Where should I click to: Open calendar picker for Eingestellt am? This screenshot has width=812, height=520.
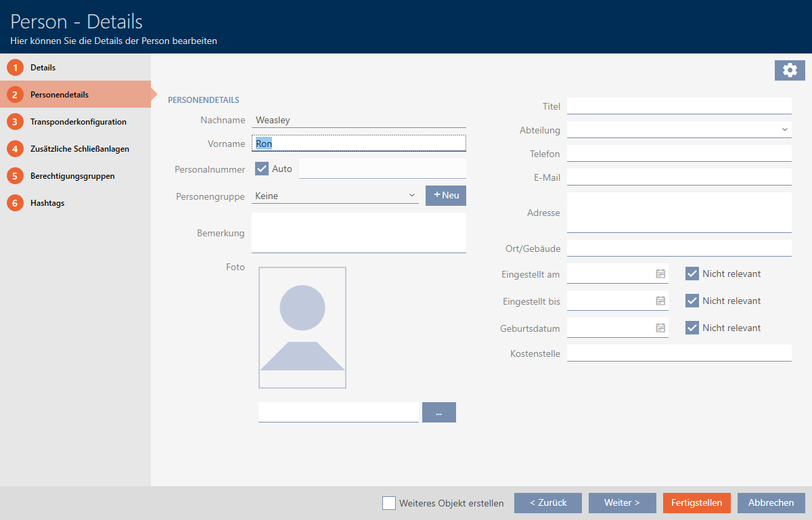point(660,274)
